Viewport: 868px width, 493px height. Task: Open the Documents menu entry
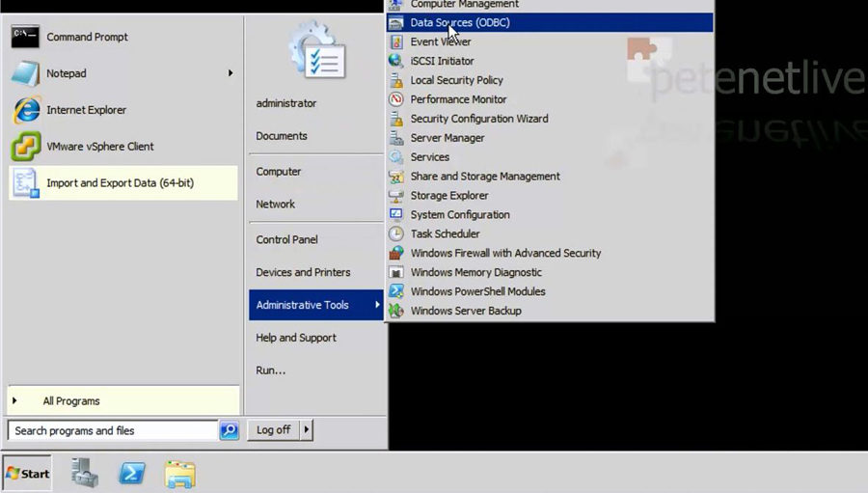coord(282,136)
